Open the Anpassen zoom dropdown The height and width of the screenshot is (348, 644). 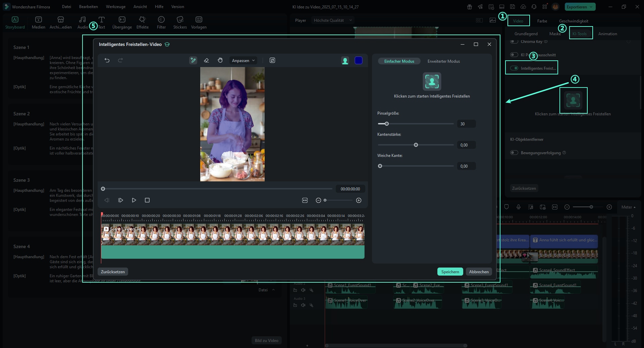(244, 61)
